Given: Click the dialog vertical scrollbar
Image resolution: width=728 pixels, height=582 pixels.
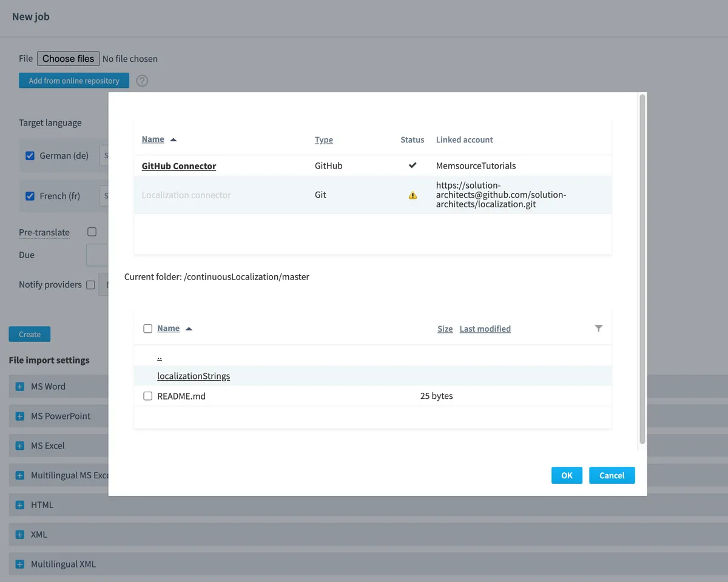Looking at the screenshot, I should (642, 269).
